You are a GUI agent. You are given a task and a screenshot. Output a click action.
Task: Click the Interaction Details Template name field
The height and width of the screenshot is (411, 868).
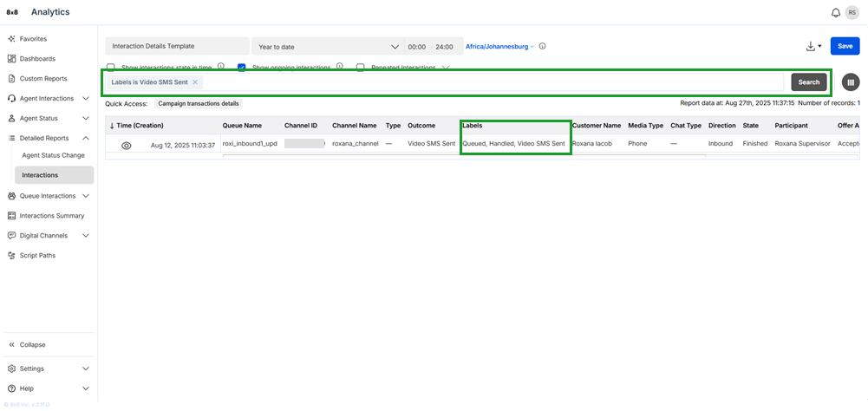click(x=177, y=47)
